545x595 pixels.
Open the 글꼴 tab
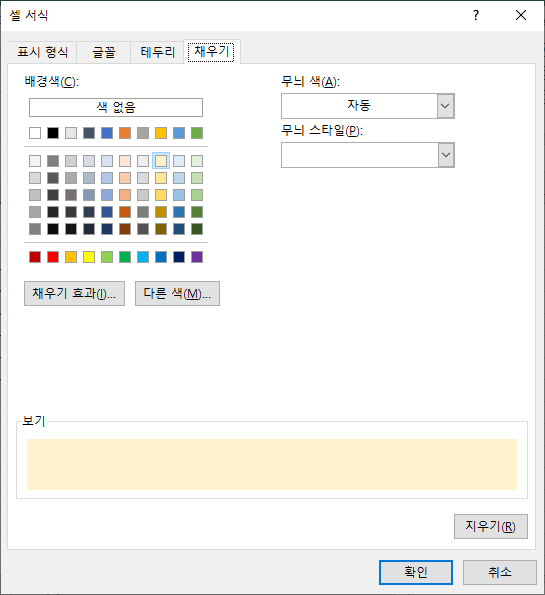tap(104, 52)
